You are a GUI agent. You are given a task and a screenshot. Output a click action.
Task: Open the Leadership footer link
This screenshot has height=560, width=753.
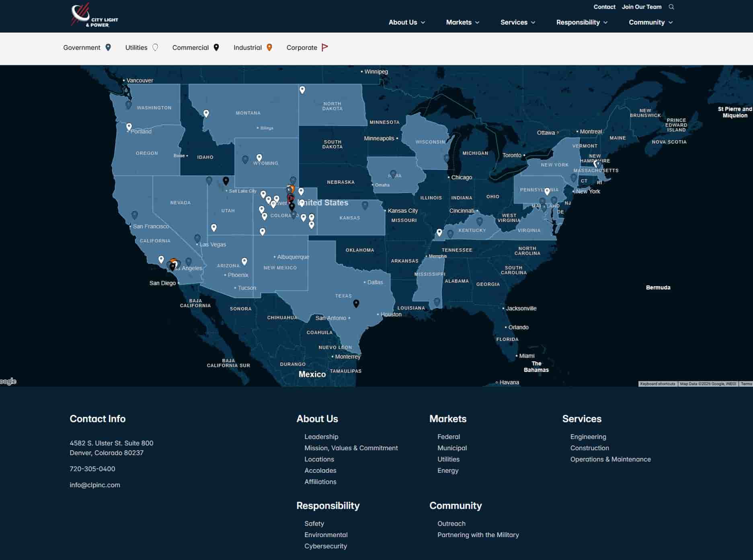click(321, 437)
